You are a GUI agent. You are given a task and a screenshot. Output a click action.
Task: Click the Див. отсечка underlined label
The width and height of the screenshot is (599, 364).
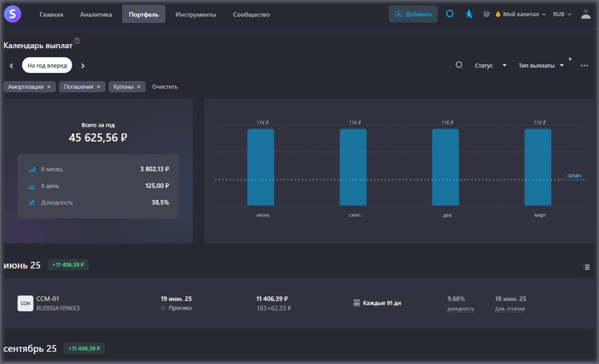tap(510, 309)
